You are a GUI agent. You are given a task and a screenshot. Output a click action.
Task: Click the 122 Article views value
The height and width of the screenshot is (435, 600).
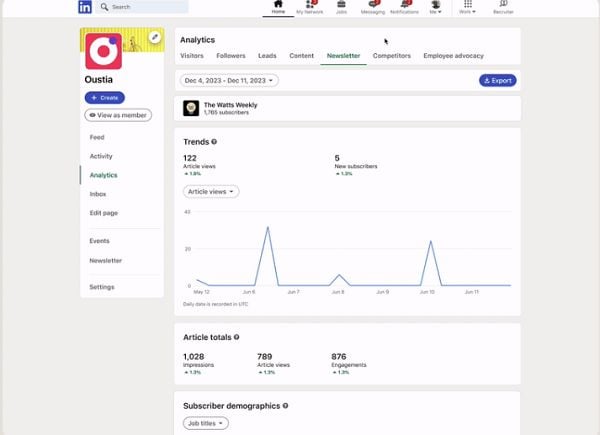[x=190, y=158]
